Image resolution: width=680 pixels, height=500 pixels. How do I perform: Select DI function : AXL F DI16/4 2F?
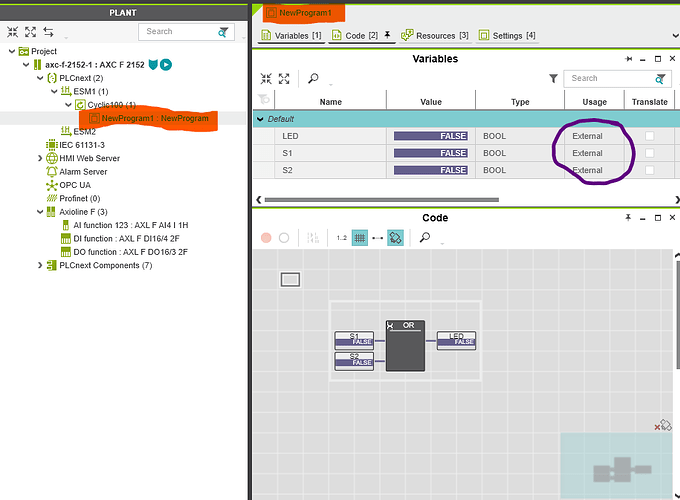121,239
